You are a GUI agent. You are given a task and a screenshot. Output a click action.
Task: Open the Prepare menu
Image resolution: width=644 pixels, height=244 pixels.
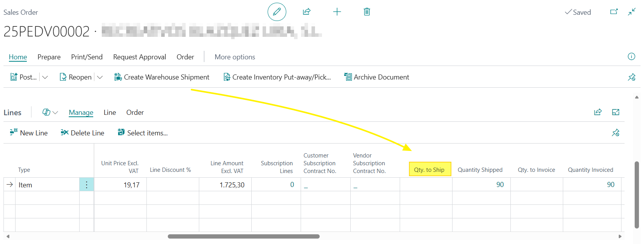[x=49, y=57]
